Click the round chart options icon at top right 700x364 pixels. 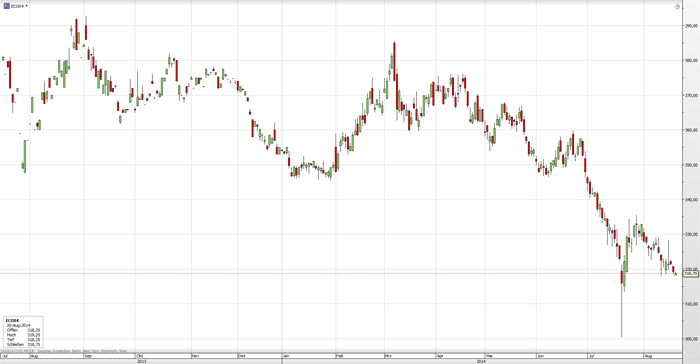click(677, 6)
